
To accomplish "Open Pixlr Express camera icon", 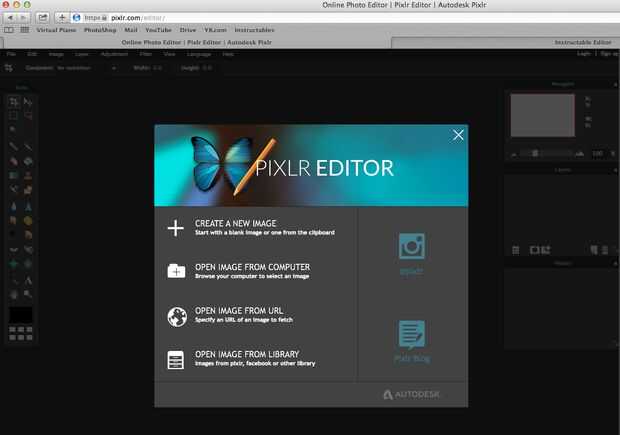I will point(412,246).
